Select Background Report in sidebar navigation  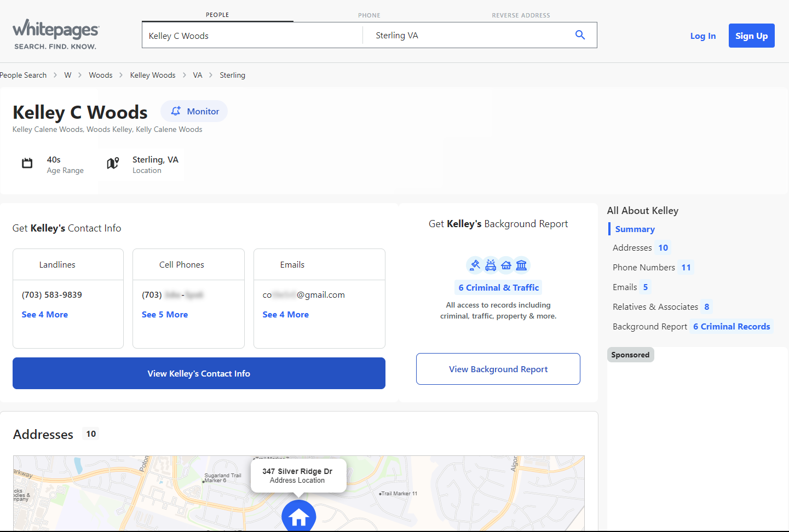[650, 327]
